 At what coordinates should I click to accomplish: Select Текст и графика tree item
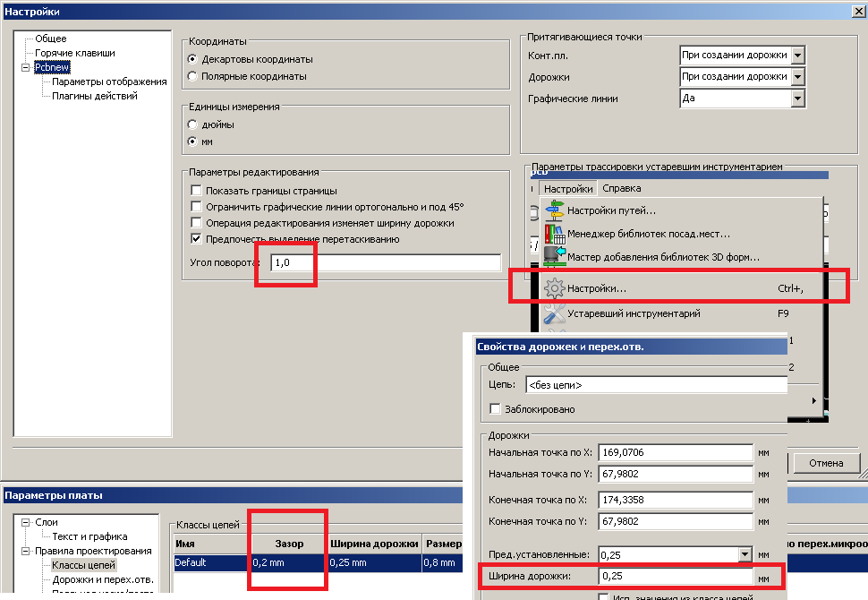(89, 536)
